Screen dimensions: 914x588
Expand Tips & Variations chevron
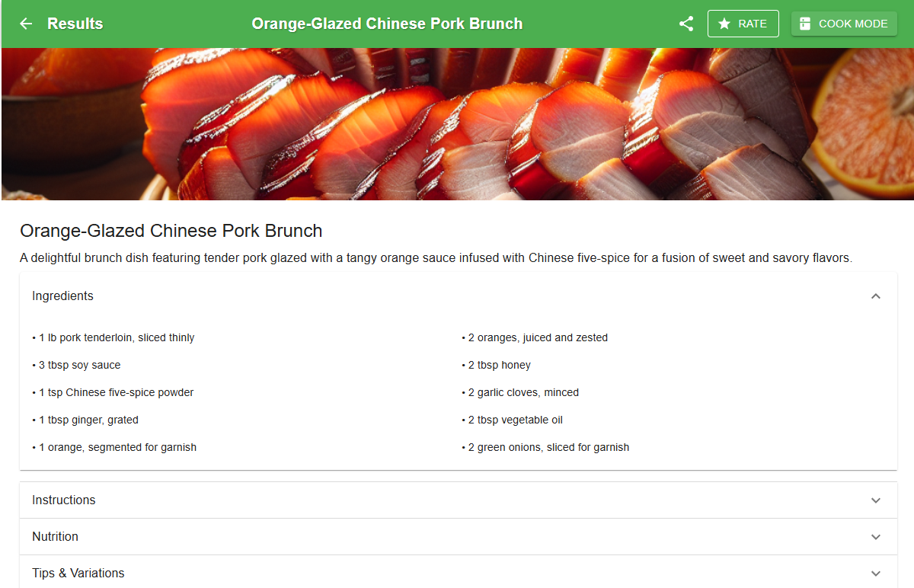pyautogui.click(x=876, y=574)
